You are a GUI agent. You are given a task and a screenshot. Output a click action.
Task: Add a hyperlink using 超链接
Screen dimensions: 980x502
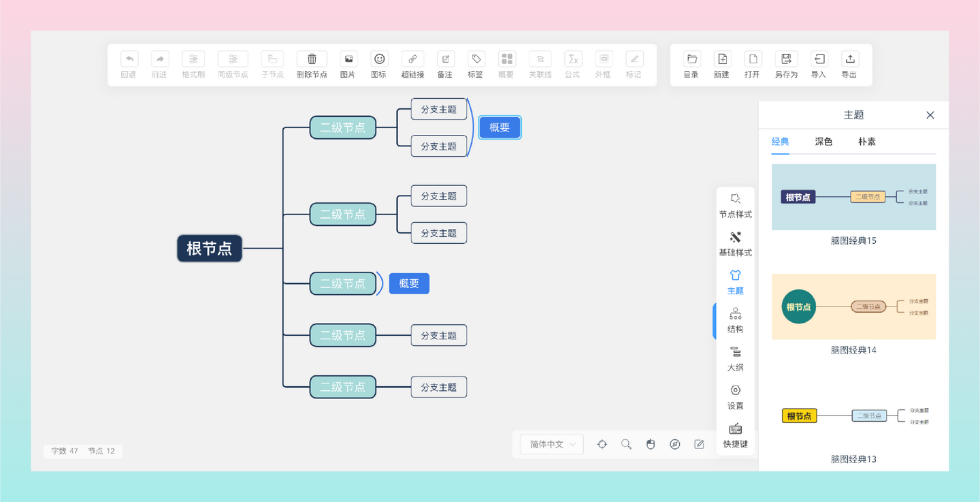(412, 65)
